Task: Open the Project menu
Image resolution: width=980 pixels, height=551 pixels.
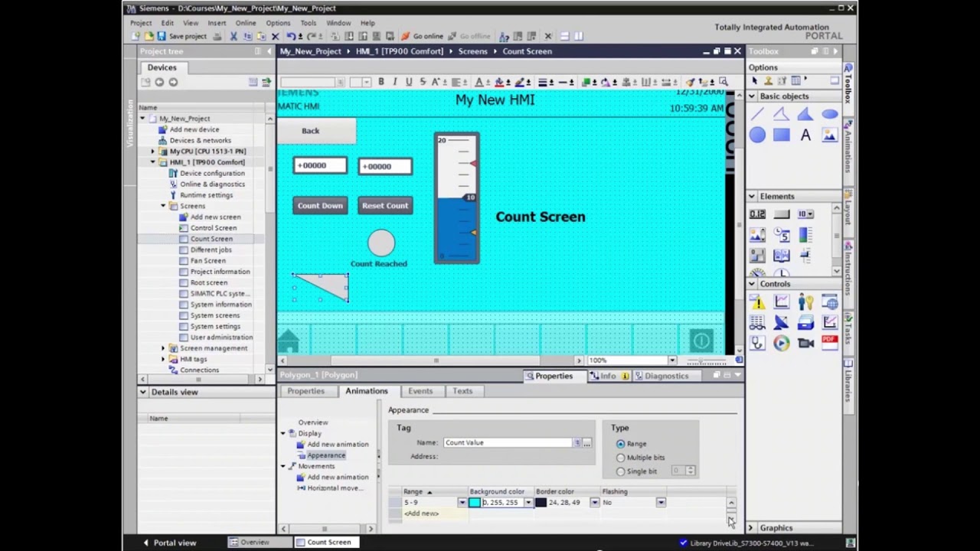Action: pos(141,23)
